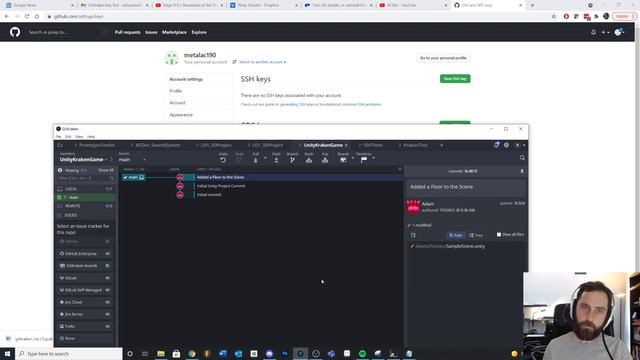Check the 'View all files' checkbox
Image resolution: width=640 pixels, height=360 pixels.
pyautogui.click(x=499, y=235)
